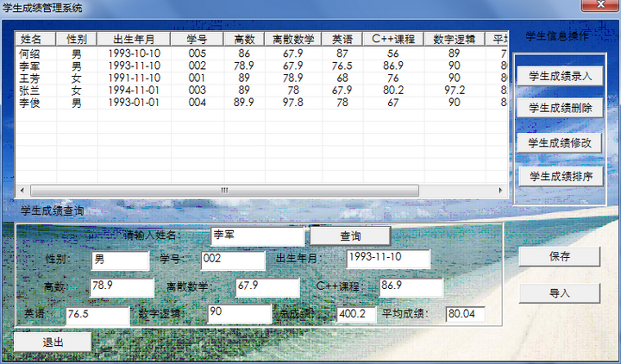Open 学生成绩修改 to edit grades
621x364 pixels.
(x=560, y=143)
